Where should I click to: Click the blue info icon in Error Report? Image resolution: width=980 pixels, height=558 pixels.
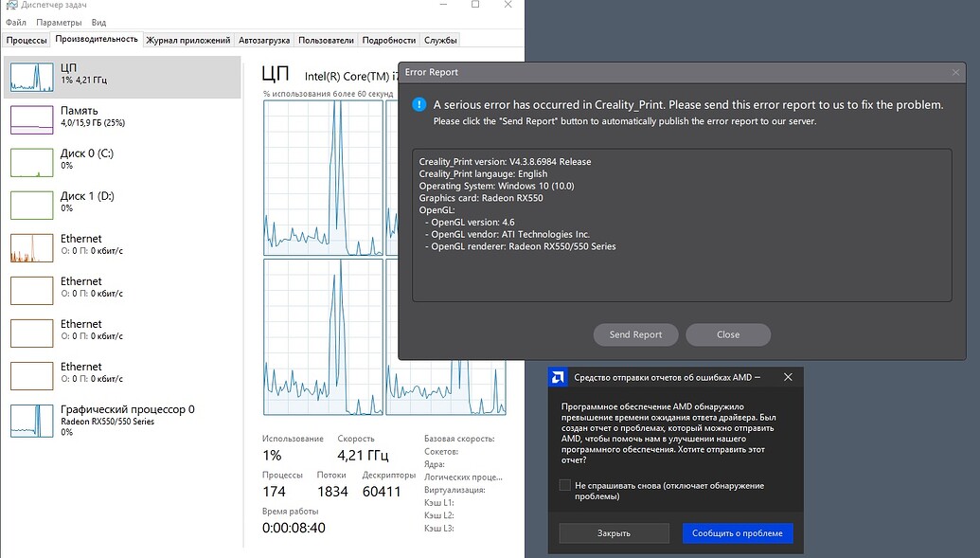[x=419, y=104]
